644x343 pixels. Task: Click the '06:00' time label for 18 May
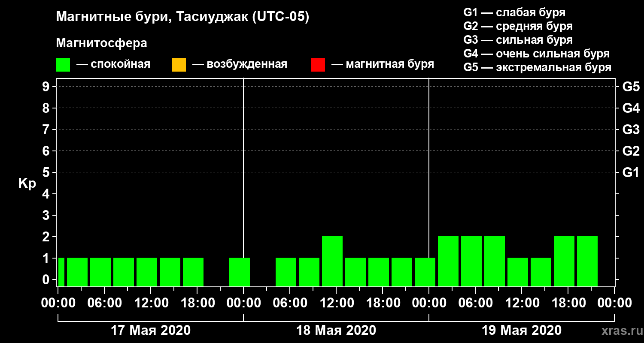(290, 303)
